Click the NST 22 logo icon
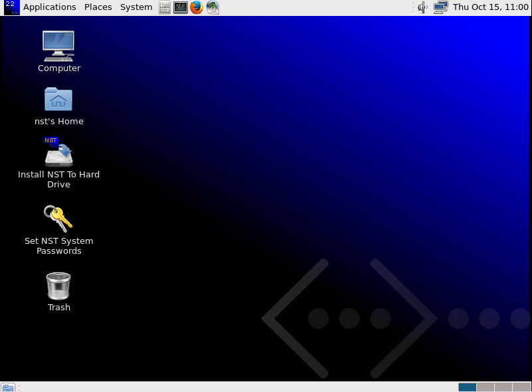This screenshot has width=532, height=392. click(12, 7)
